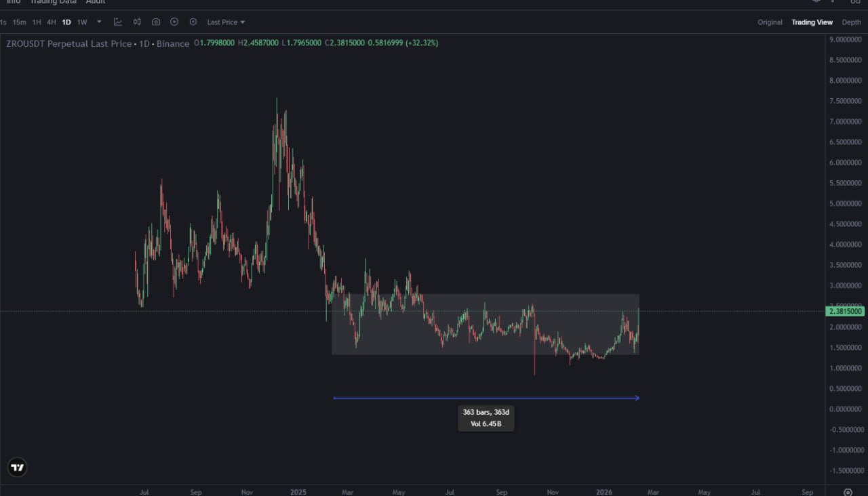Viewport: 868px width, 496px height.
Task: Open chart settings via the target icon
Action: pos(193,22)
